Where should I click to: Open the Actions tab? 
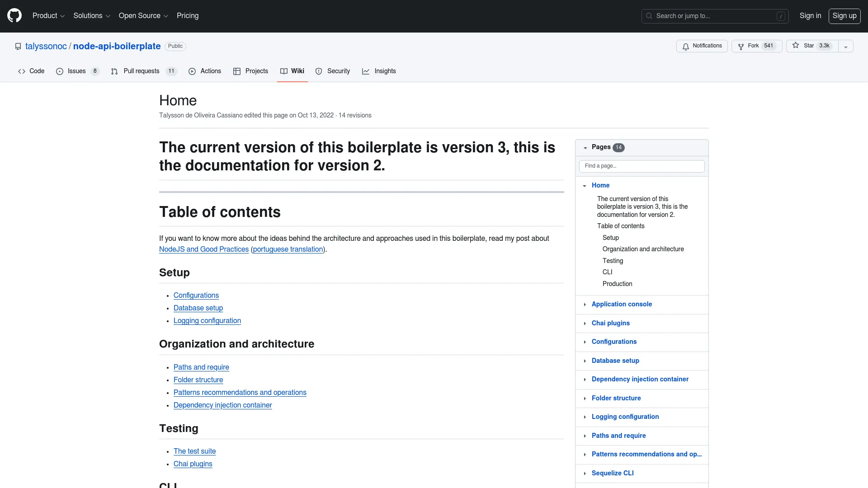coord(205,71)
